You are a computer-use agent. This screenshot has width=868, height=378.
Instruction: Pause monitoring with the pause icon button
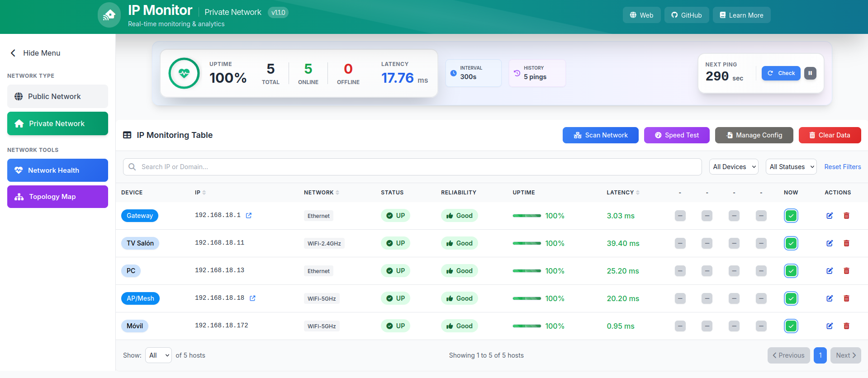(810, 73)
